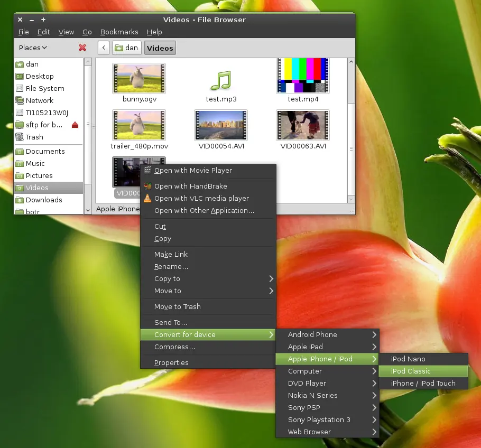Viewport: 481px width, 448px height.
Task: Click the File System drive icon
Action: click(20, 88)
